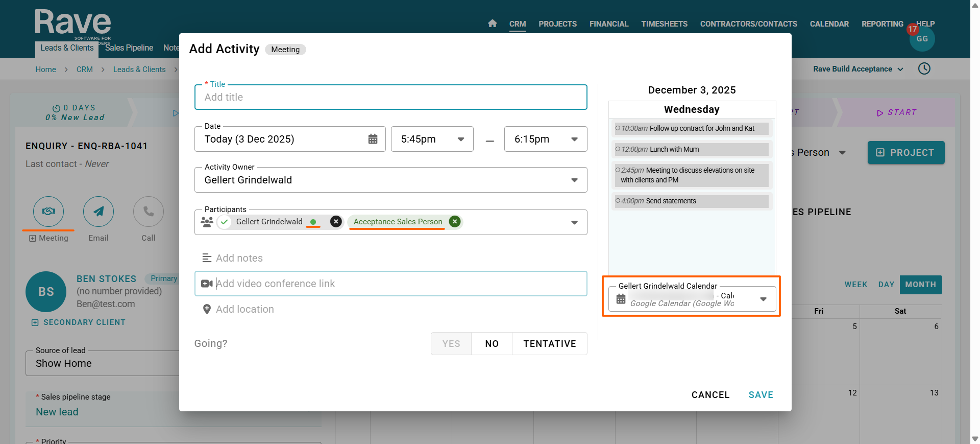The height and width of the screenshot is (444, 980).
Task: Open the Source of lead dropdown
Action: (102, 363)
